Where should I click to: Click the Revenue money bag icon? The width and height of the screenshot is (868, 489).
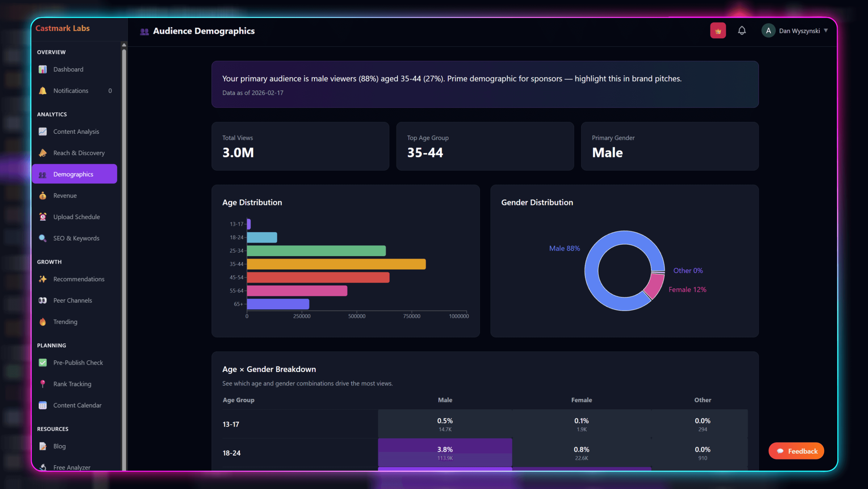pos(42,196)
